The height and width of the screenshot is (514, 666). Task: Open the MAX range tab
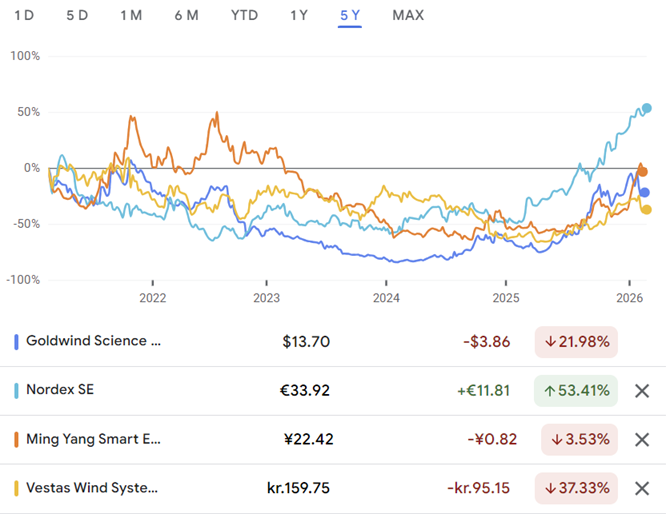coord(408,15)
